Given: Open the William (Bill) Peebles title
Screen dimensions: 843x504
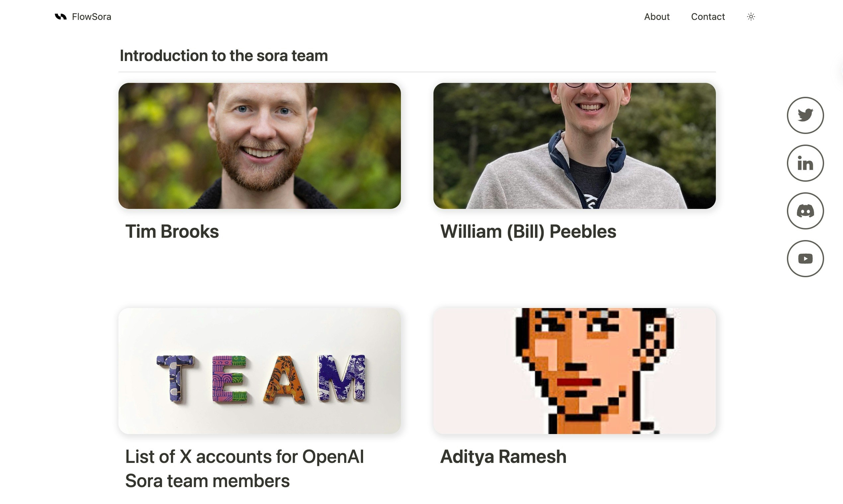Looking at the screenshot, I should click(x=528, y=232).
